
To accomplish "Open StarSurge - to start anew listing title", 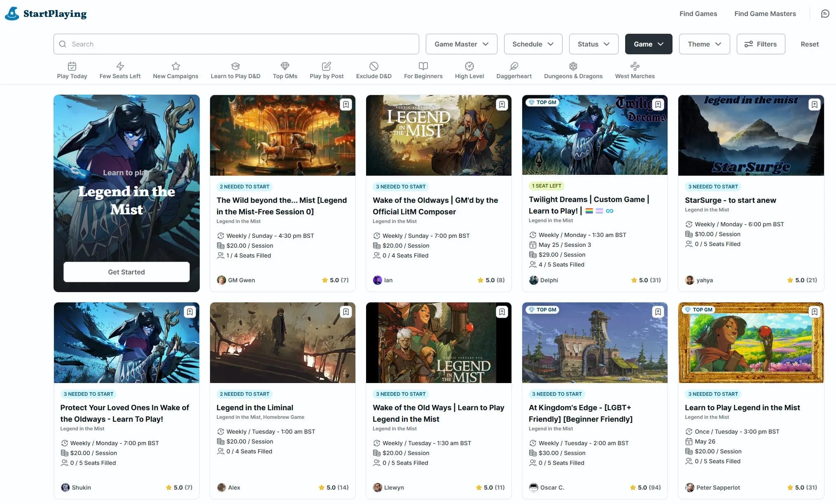I will tap(730, 200).
